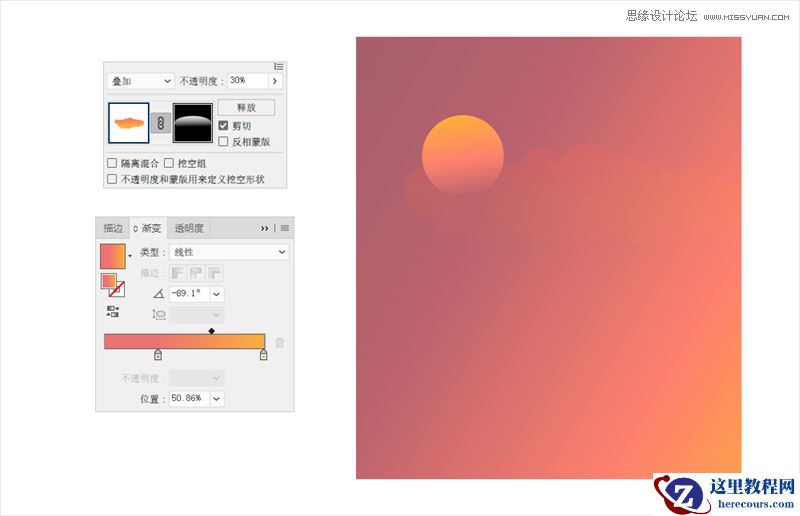Select the black opacity mask thumbnail
This screenshot has width=800, height=516.
click(193, 123)
